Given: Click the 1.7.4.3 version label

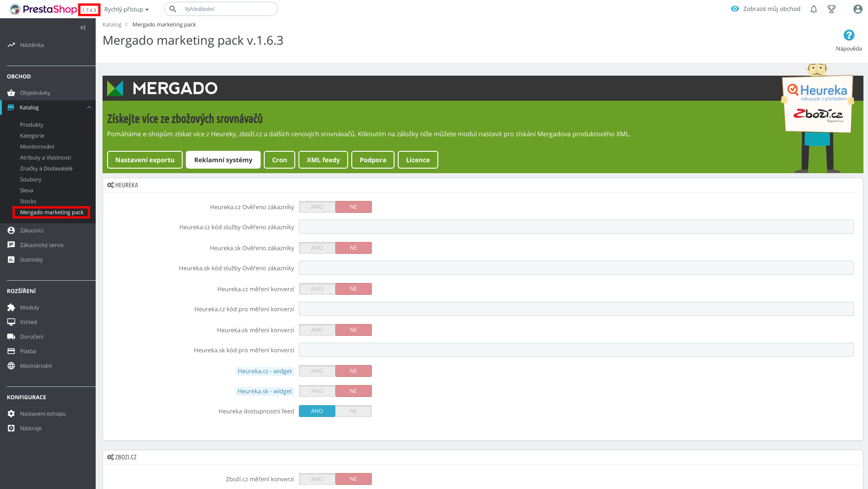Looking at the screenshot, I should point(89,10).
